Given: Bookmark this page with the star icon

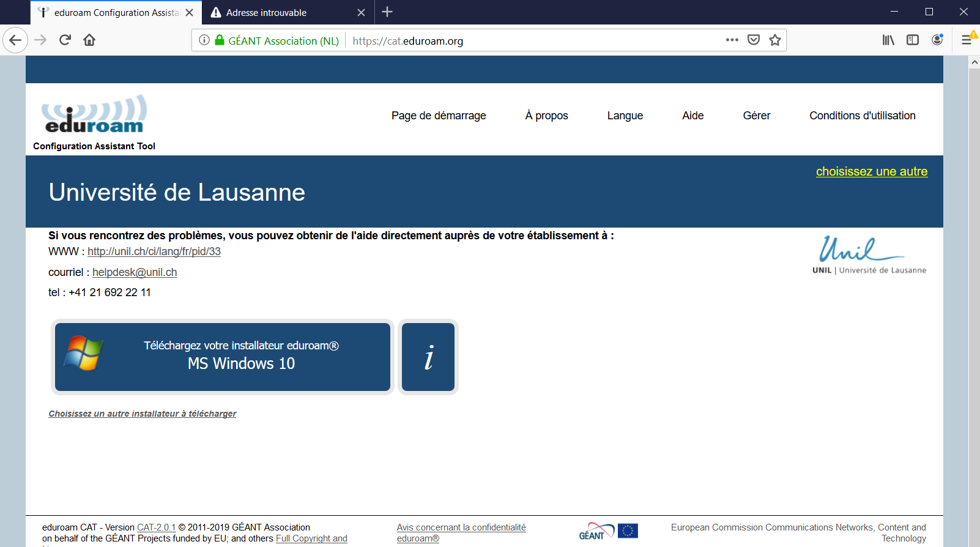Looking at the screenshot, I should pos(775,40).
